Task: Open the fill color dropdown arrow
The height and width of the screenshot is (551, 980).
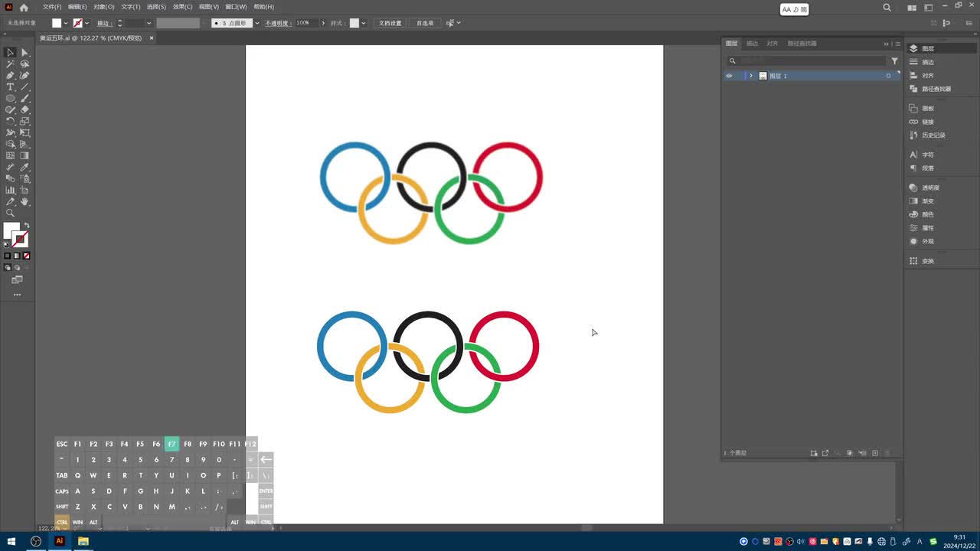Action: 66,23
